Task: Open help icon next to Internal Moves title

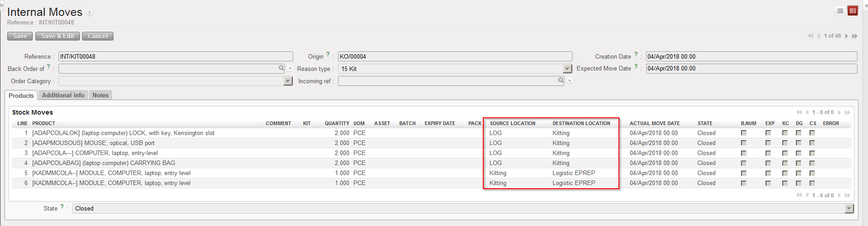Action: pos(89,13)
